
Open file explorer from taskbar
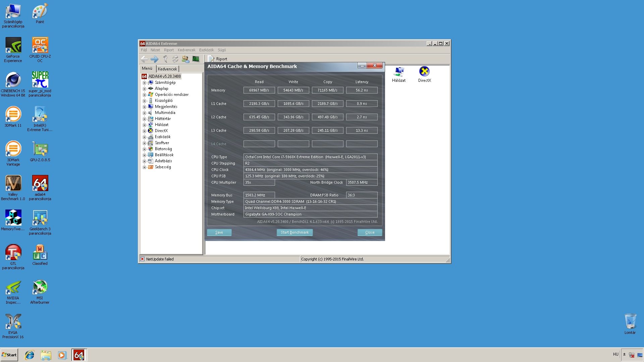click(46, 355)
